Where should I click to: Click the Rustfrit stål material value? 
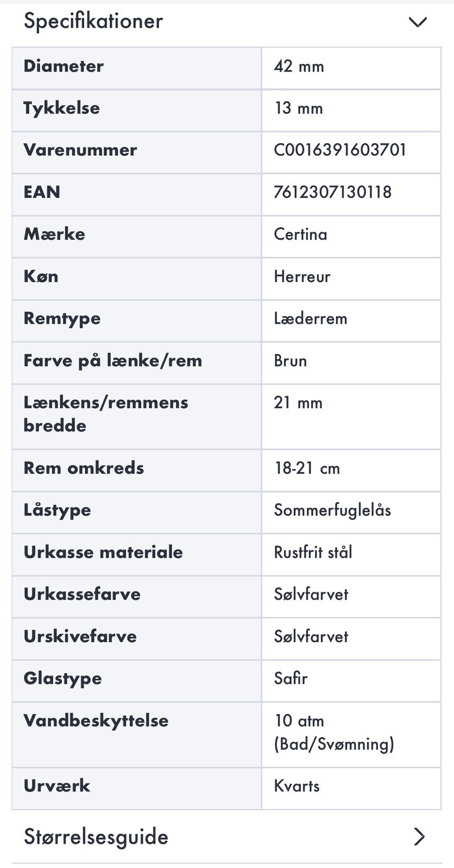click(x=313, y=552)
